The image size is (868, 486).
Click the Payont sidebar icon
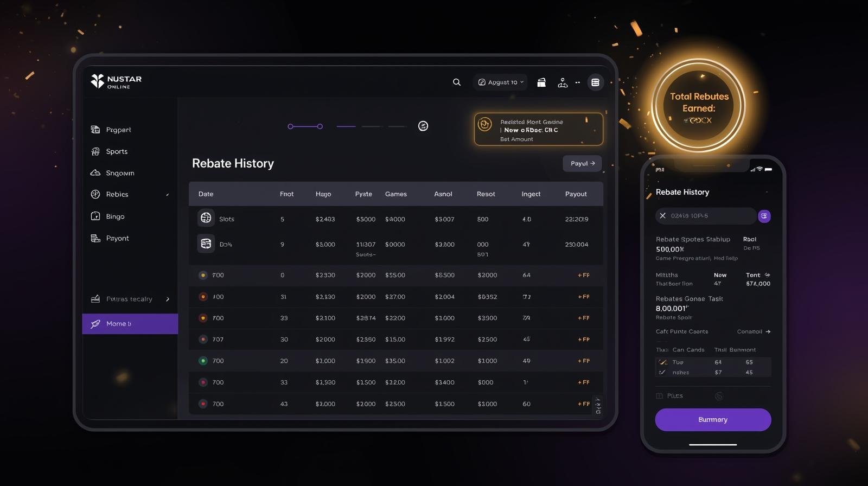pos(95,238)
